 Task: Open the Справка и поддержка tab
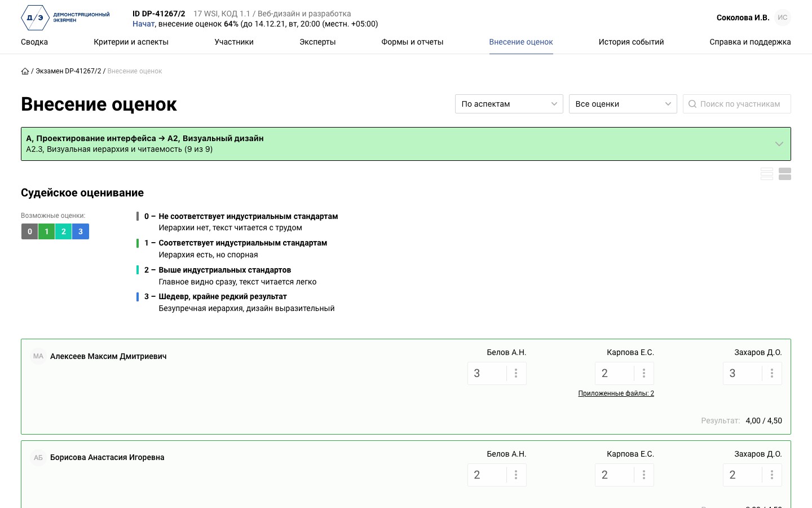[750, 42]
